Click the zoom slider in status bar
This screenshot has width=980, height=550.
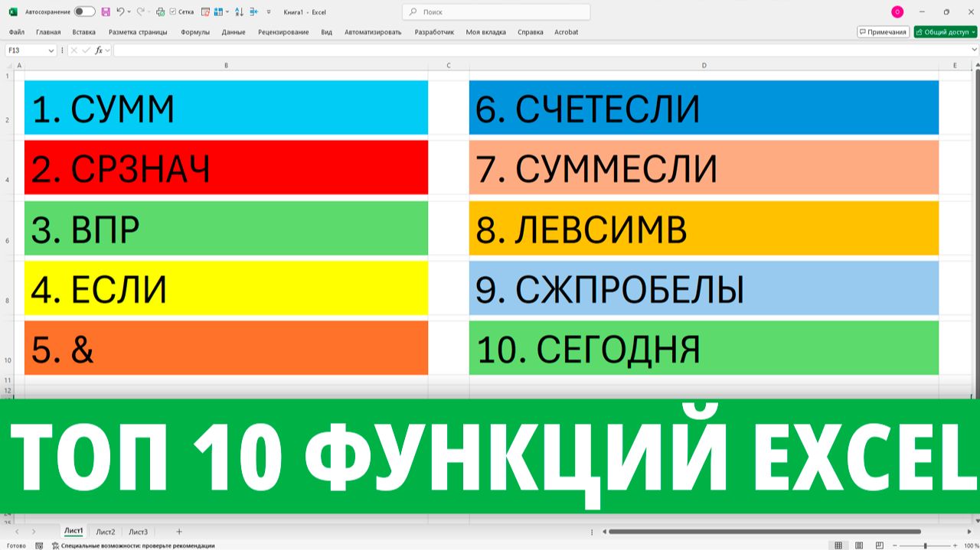pos(926,545)
